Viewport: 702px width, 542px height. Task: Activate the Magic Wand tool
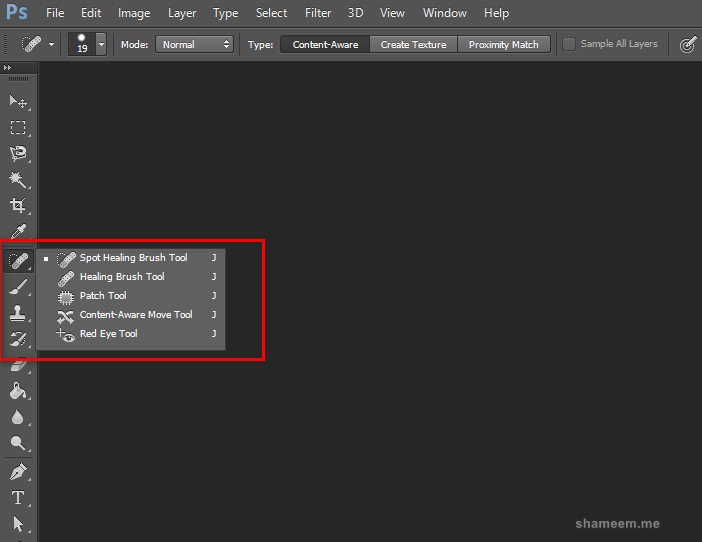tap(18, 180)
